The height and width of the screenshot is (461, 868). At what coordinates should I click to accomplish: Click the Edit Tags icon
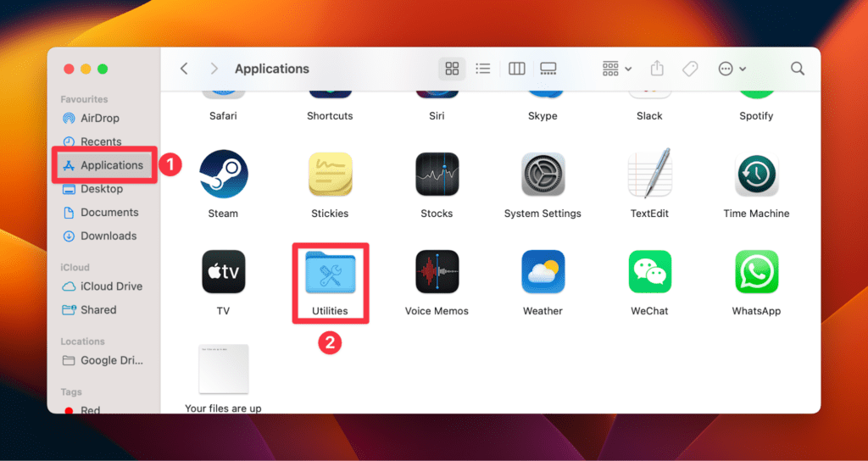[690, 69]
